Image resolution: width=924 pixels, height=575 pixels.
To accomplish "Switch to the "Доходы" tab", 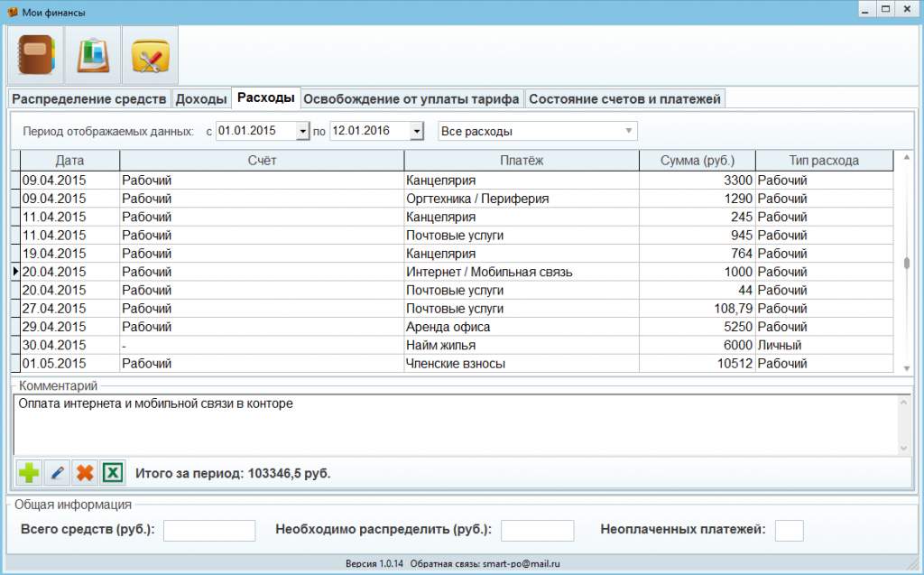I will click(x=201, y=99).
